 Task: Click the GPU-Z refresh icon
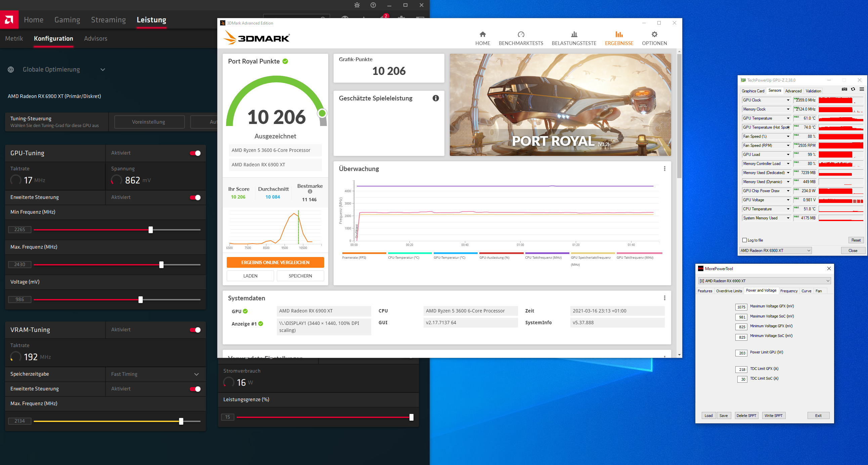pos(853,89)
